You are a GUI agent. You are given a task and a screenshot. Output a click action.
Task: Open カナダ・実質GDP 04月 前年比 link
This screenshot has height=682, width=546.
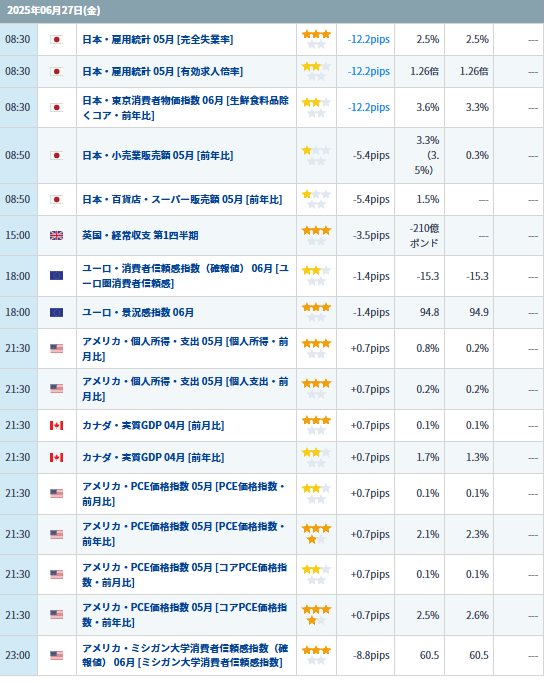pyautogui.click(x=153, y=458)
